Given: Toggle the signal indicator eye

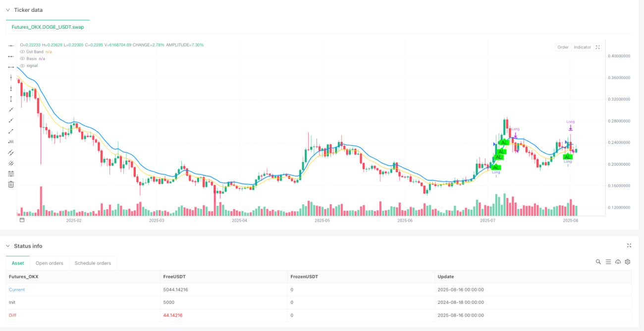Looking at the screenshot, I should pyautogui.click(x=22, y=65).
